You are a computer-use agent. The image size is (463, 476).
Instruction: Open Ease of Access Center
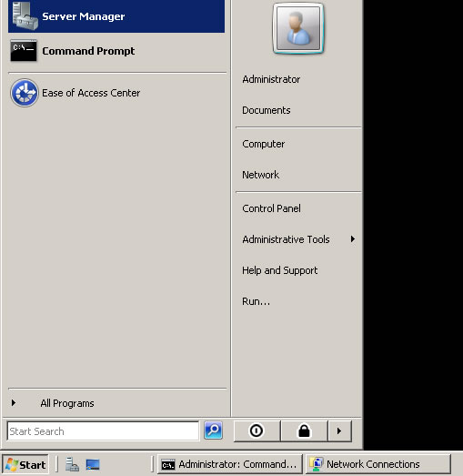pyautogui.click(x=116, y=93)
